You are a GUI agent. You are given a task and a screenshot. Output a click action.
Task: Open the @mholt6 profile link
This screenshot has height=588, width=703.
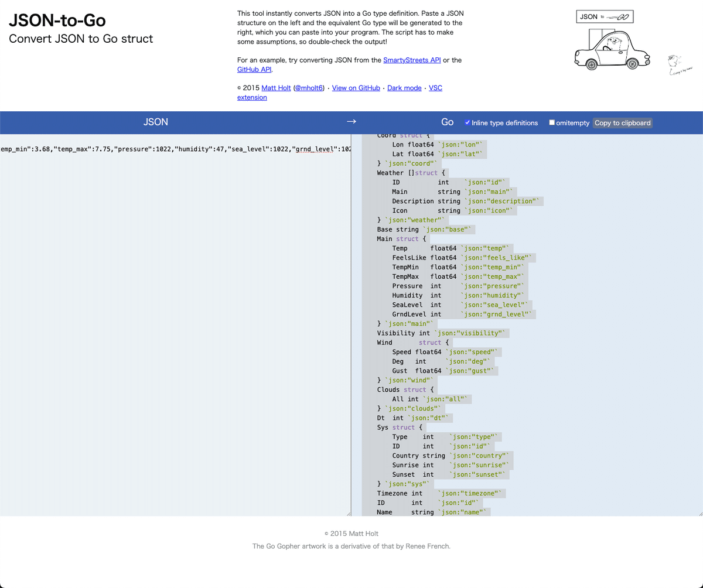[309, 88]
